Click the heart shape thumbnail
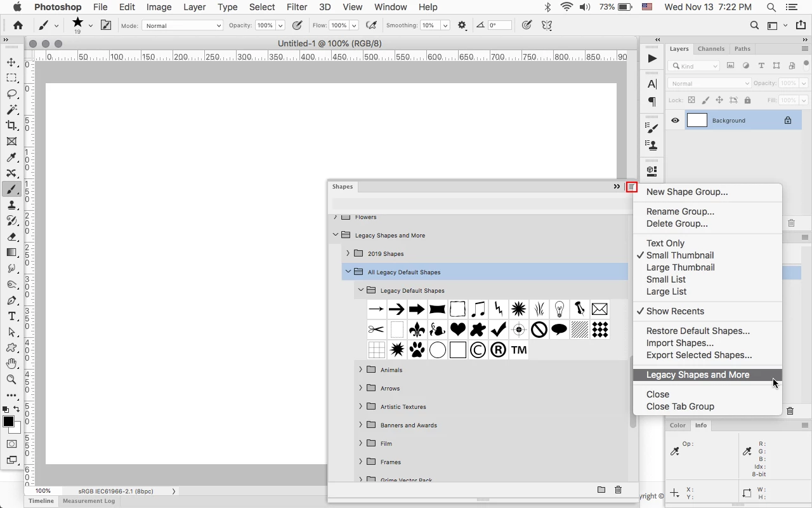 [x=457, y=330]
